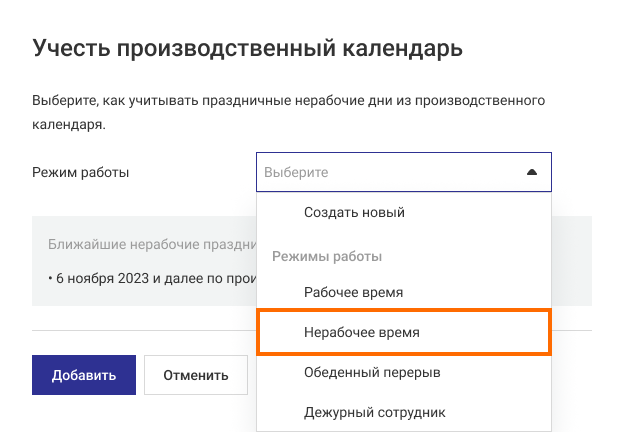The width and height of the screenshot is (624, 432).
Task: Click the 6 ноября 2023 holiday entry
Action: tap(150, 278)
